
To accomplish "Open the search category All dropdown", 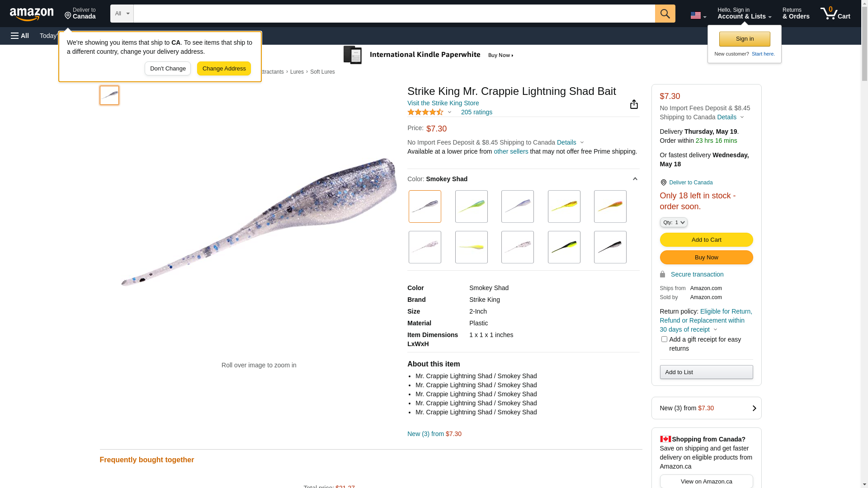I will (x=122, y=14).
